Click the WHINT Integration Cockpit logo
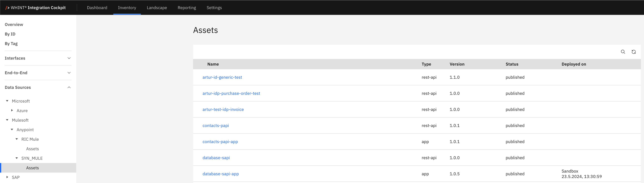The image size is (644, 183). pyautogui.click(x=36, y=8)
